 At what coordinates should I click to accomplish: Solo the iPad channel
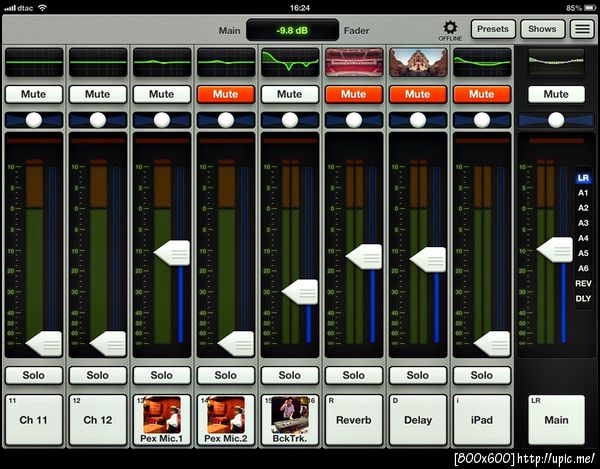[x=482, y=375]
